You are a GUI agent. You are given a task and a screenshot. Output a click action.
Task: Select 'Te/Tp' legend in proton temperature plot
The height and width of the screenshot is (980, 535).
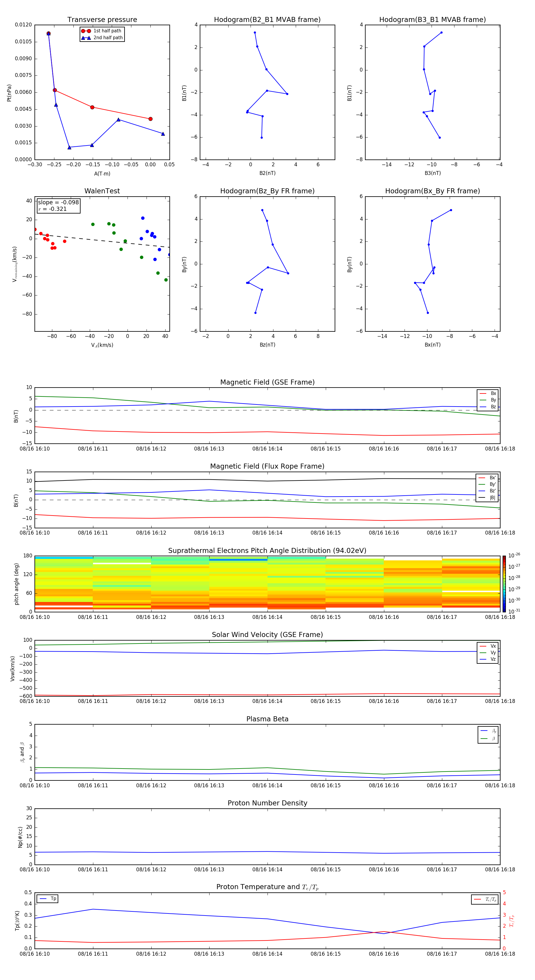tap(485, 899)
